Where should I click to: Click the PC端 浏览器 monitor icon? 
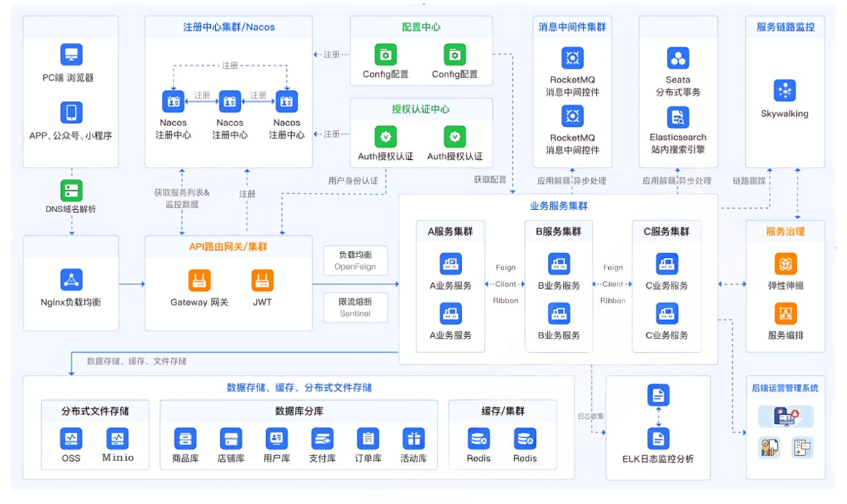click(71, 54)
